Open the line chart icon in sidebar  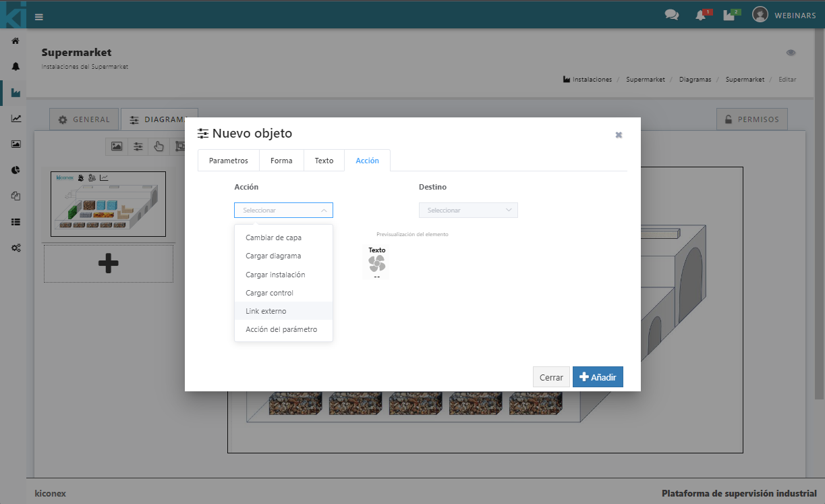[x=16, y=119]
